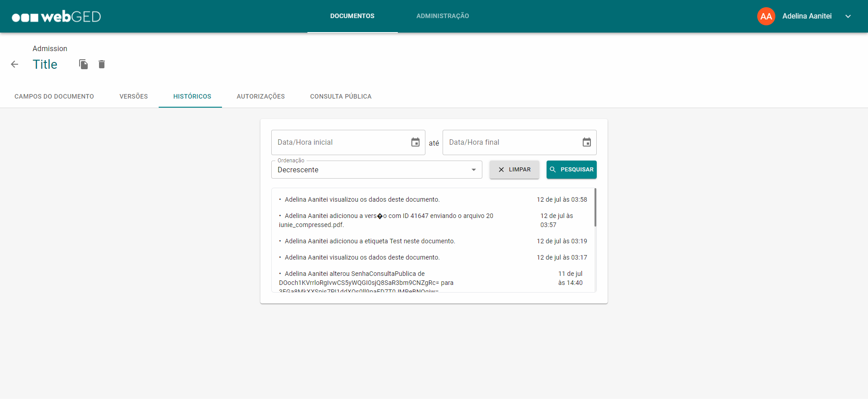Select the 'adicionou a etiqueta Test' entry
Viewport: 868px width, 412px height.
433,241
